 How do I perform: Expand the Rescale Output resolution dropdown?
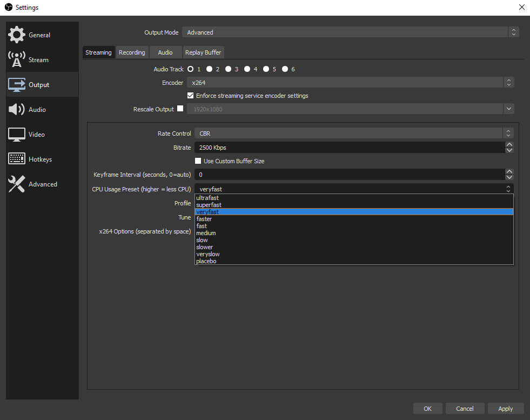(x=509, y=109)
